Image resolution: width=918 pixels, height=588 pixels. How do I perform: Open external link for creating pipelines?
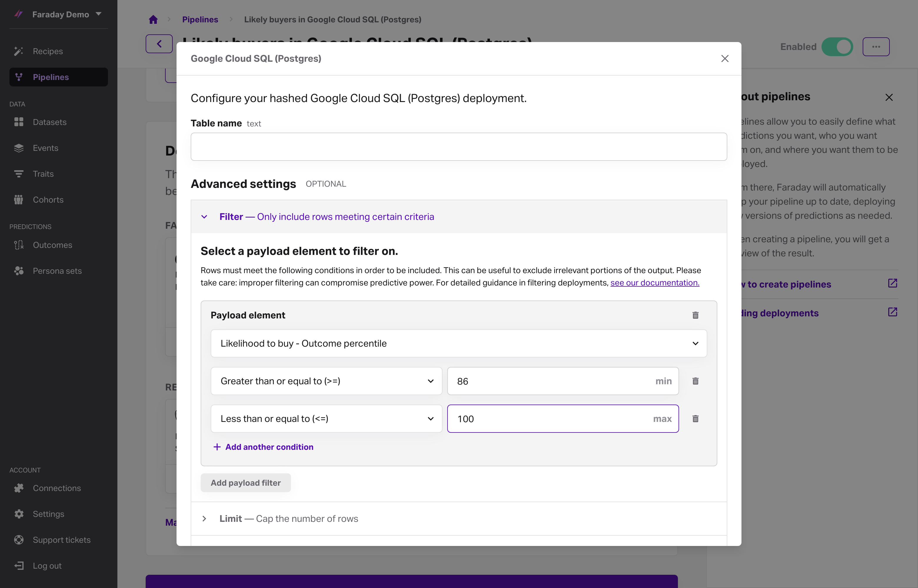(x=892, y=283)
